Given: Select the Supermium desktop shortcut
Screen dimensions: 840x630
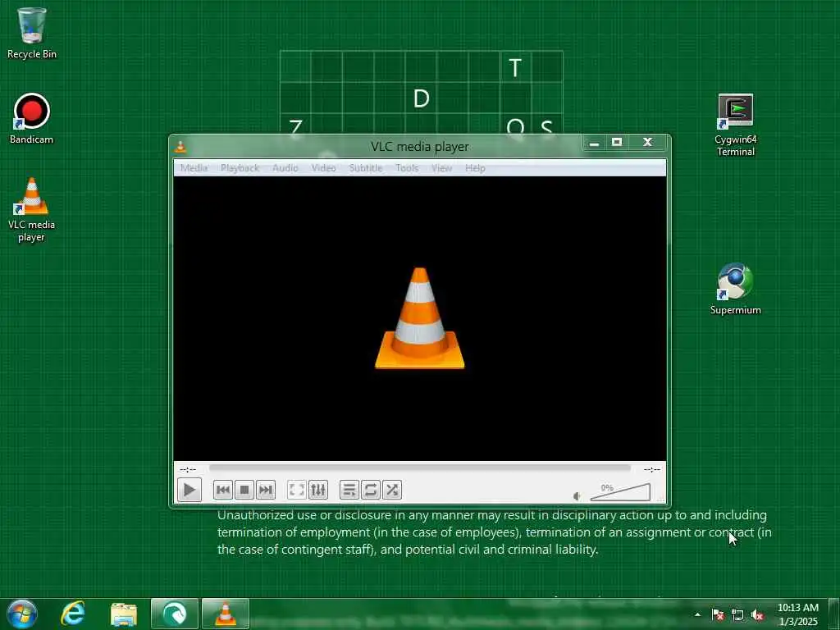Looking at the screenshot, I should coord(736,289).
